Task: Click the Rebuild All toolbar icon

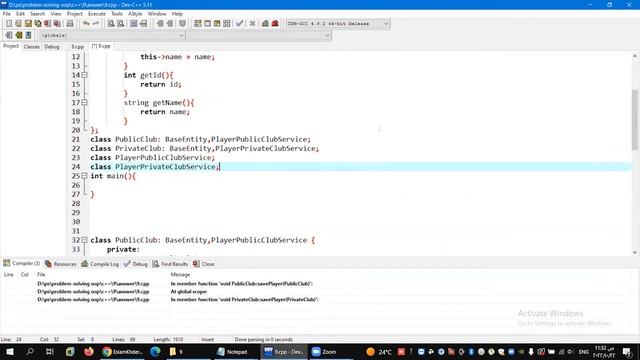Action: (x=227, y=24)
